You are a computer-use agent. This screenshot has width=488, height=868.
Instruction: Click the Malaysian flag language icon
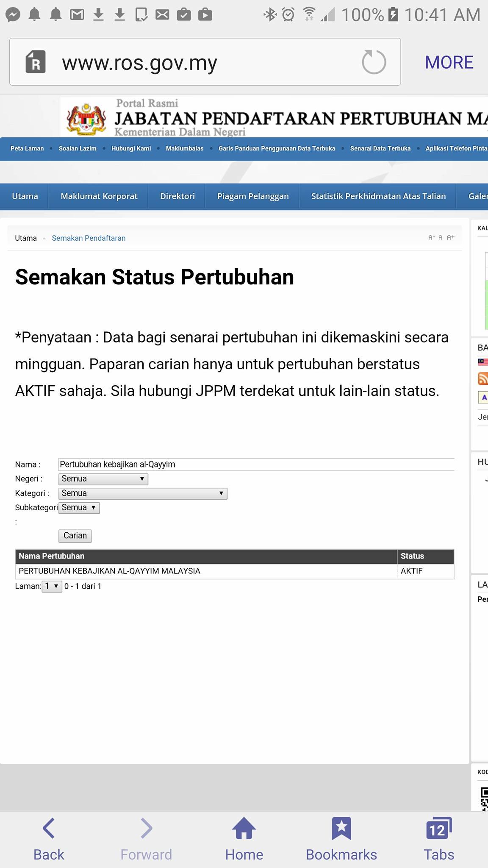coord(483,362)
